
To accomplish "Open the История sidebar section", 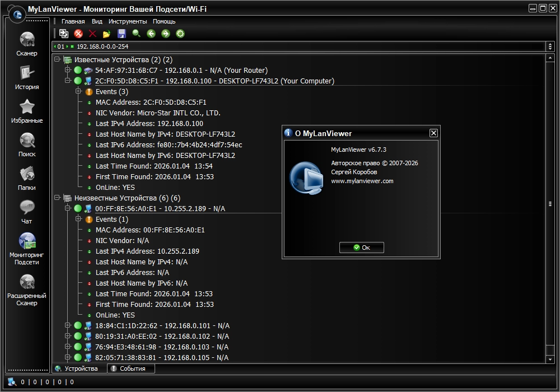I will 27,77.
